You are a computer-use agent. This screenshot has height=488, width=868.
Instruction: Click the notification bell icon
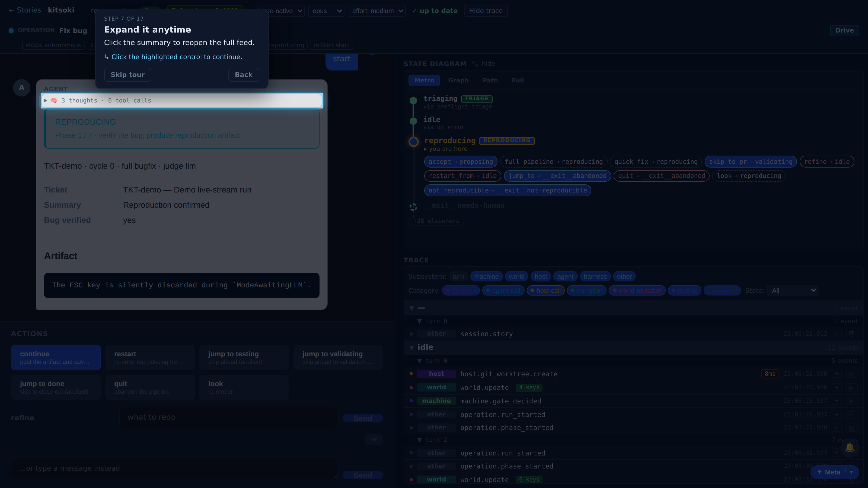pos(850,448)
